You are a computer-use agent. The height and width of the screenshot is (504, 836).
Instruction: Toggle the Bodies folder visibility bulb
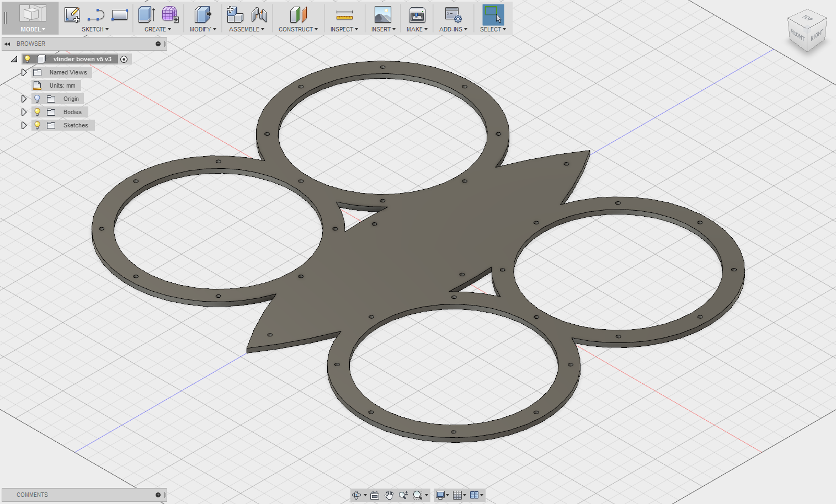(38, 112)
